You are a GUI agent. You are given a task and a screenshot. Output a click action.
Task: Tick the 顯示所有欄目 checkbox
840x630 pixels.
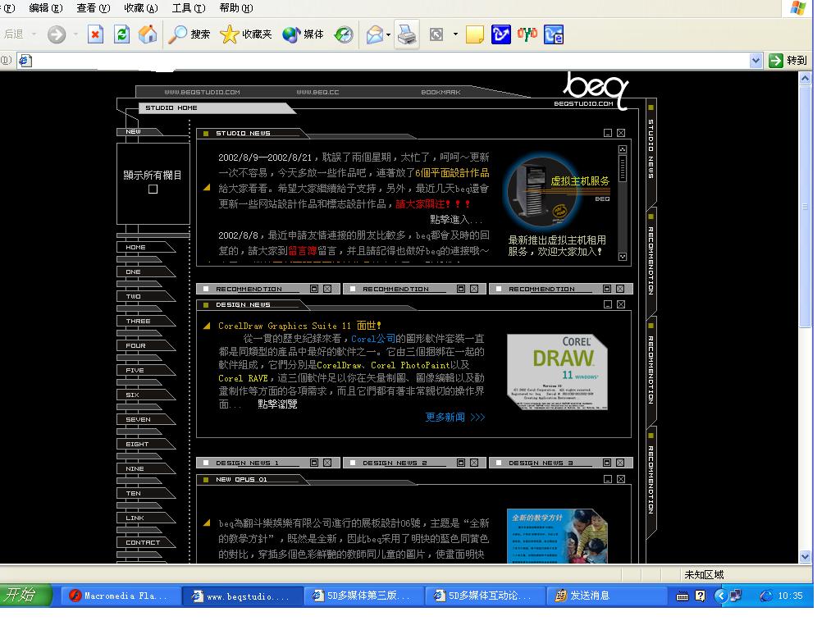(153, 189)
